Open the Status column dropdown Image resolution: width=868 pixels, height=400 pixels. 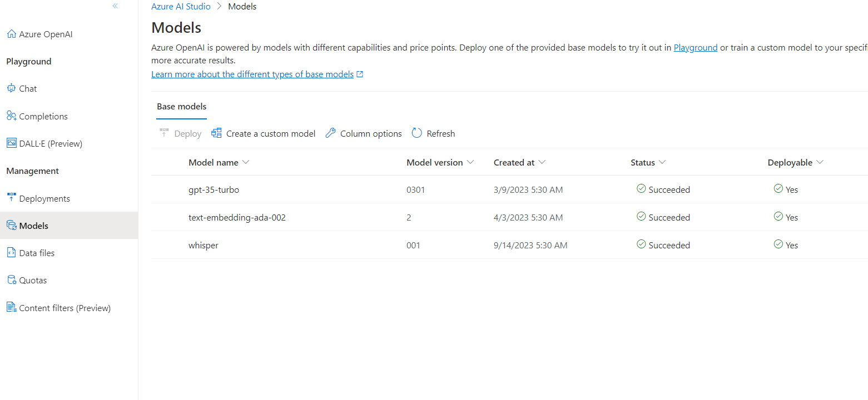tap(662, 162)
